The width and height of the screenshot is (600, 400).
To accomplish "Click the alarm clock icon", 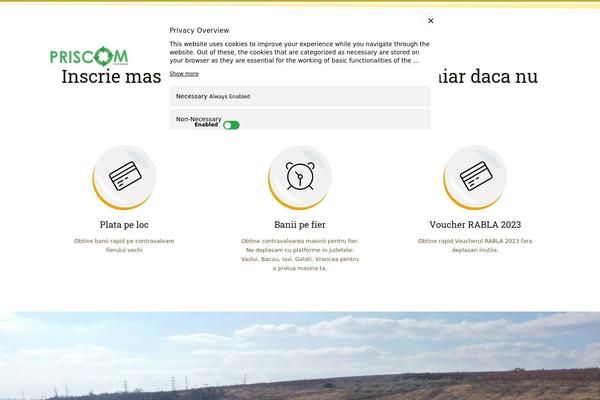I will tap(299, 177).
